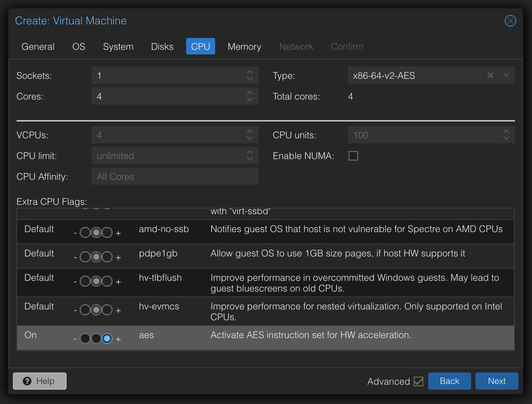Decrease VCPUs with the down arrow
The height and width of the screenshot is (404, 532).
[x=250, y=138]
